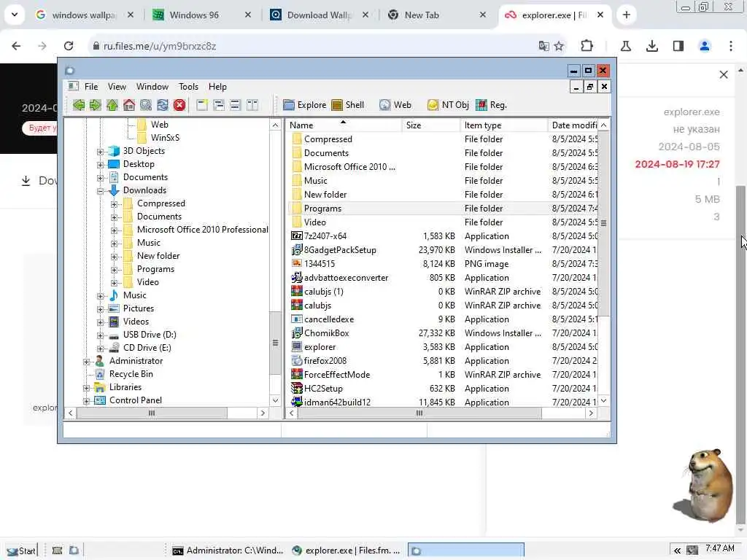The height and width of the screenshot is (560, 747).
Task: Click the HC2Setup application icon
Action: click(x=297, y=388)
